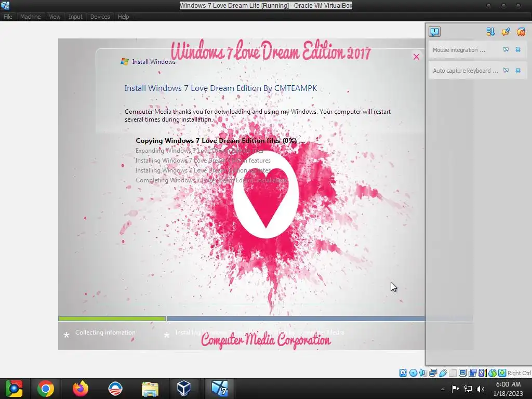Open the Input menu

(x=75, y=17)
